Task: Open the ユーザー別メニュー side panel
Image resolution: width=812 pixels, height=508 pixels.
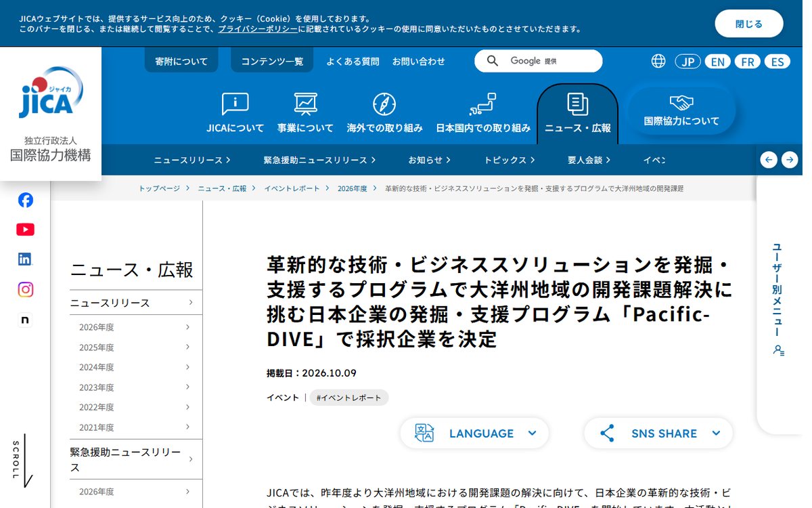Action: 780,299
